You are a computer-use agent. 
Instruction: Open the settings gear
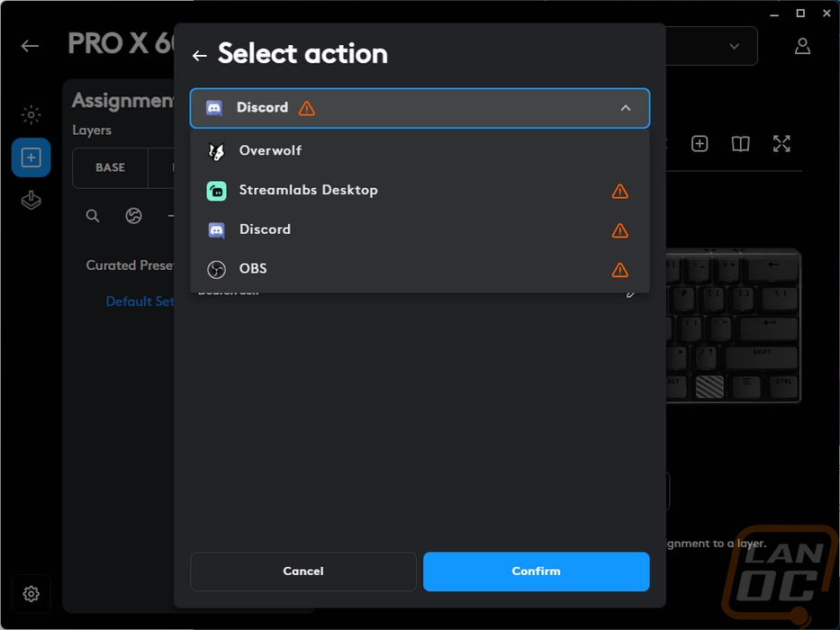32,594
